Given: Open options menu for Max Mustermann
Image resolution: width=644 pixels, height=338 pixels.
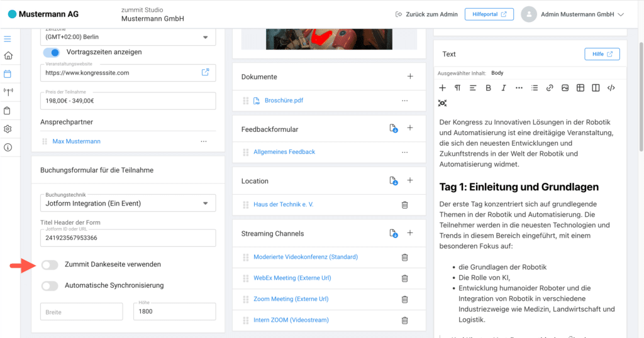Looking at the screenshot, I should click(x=203, y=141).
